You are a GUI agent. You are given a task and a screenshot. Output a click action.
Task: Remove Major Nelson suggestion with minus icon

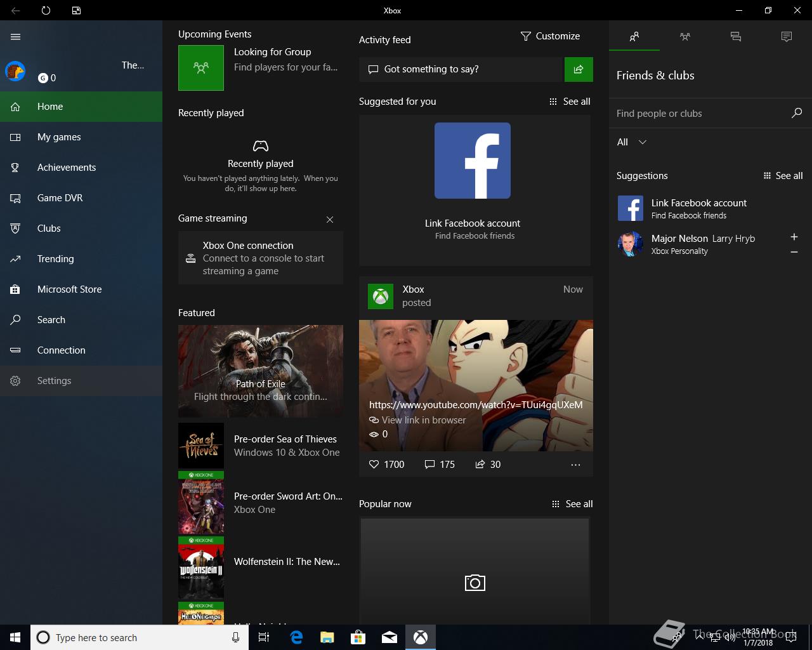click(794, 252)
